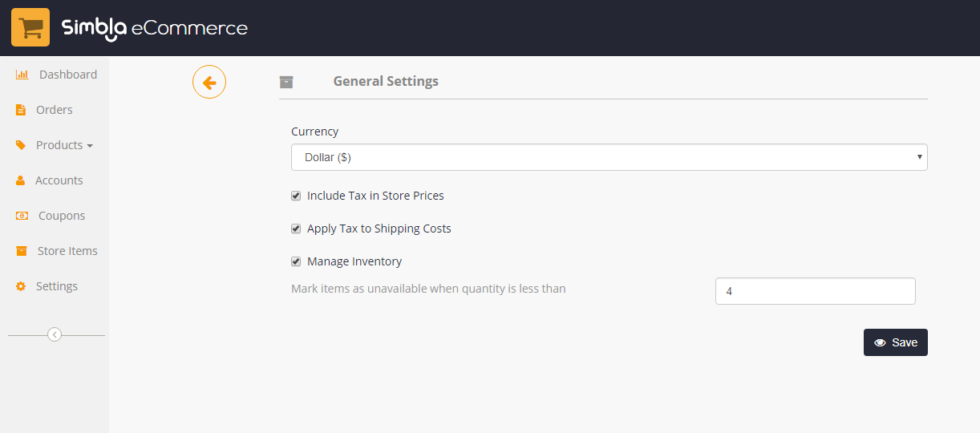Click the Dashboard bar chart icon
Viewport: 980px width, 433px height.
tap(22, 75)
